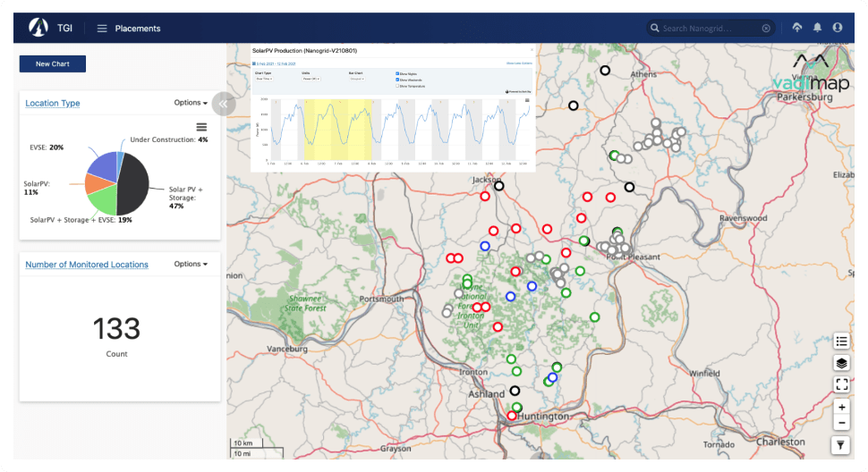Click the TGI logo in the header

coord(38,28)
